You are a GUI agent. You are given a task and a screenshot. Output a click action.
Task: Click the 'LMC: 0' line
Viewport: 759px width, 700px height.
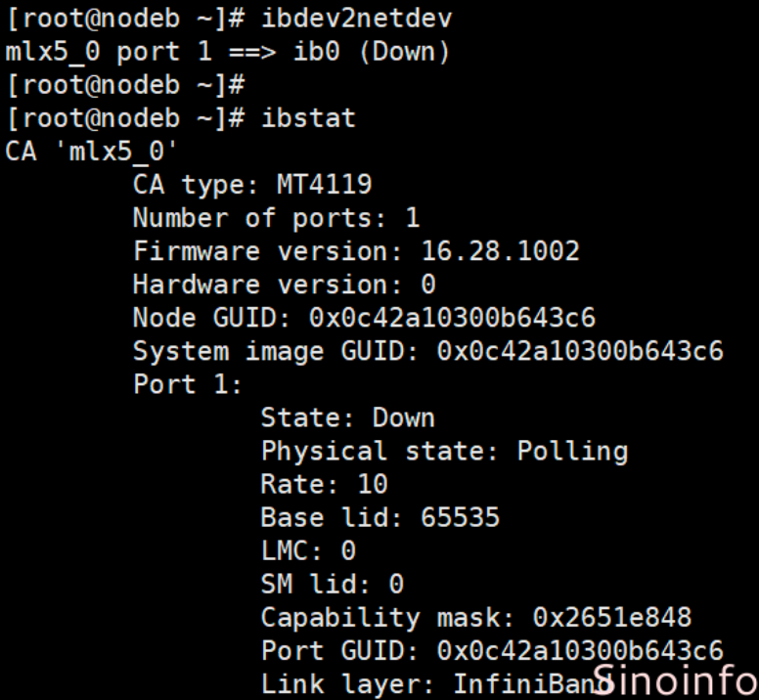point(308,550)
